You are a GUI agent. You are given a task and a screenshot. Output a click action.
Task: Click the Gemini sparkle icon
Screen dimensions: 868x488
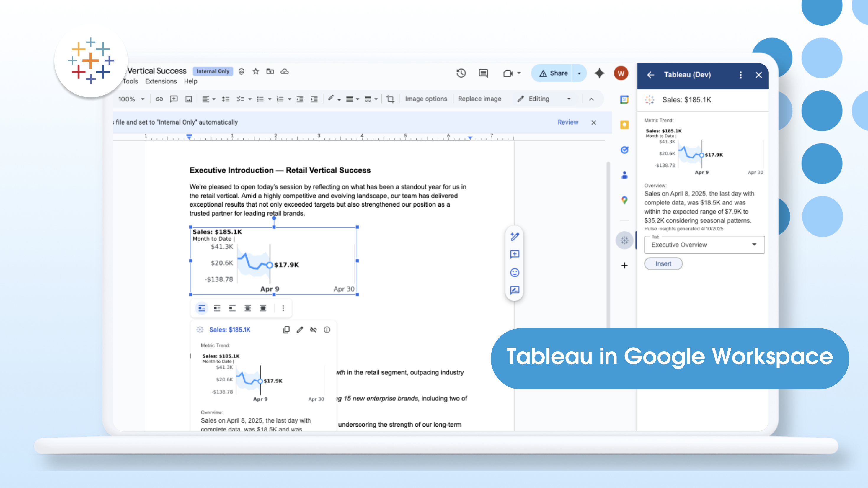(x=599, y=73)
